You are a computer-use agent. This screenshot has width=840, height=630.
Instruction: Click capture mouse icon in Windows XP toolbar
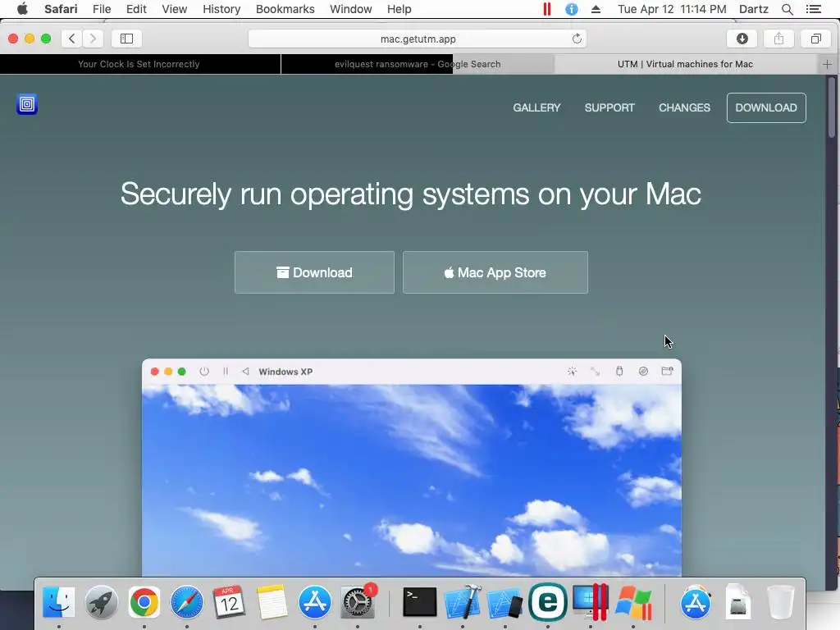click(x=572, y=372)
